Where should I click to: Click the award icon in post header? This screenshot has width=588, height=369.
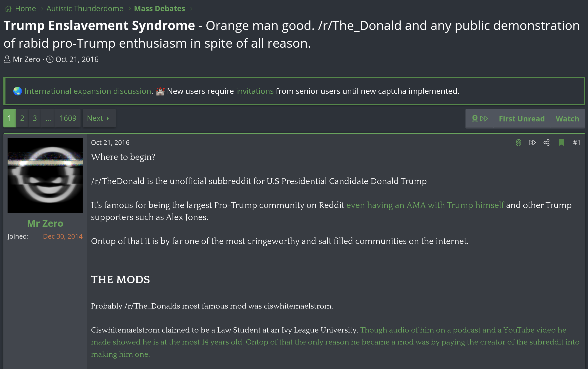tap(518, 143)
